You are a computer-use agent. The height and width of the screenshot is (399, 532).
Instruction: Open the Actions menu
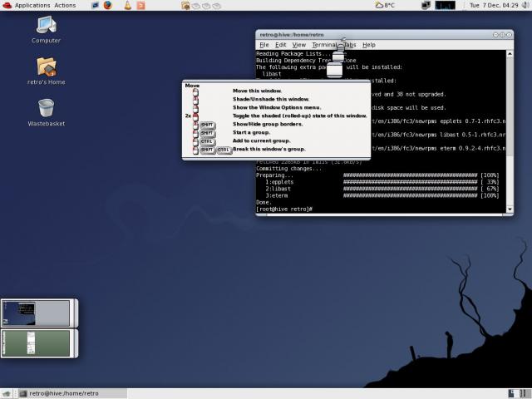(65, 5)
